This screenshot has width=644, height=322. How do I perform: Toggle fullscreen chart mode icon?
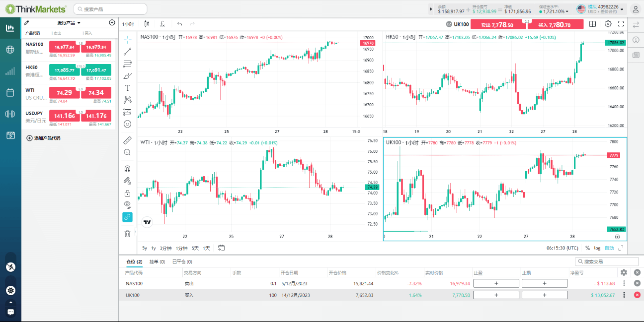point(621,24)
